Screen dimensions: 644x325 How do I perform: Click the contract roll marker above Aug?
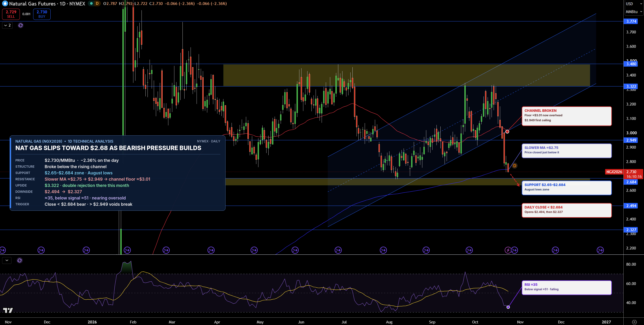(383, 250)
